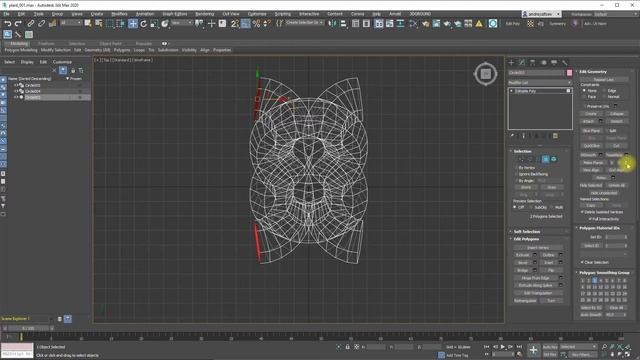Open the Modifier List dropdown
This screenshot has width=640, height=360.
pyautogui.click(x=540, y=82)
